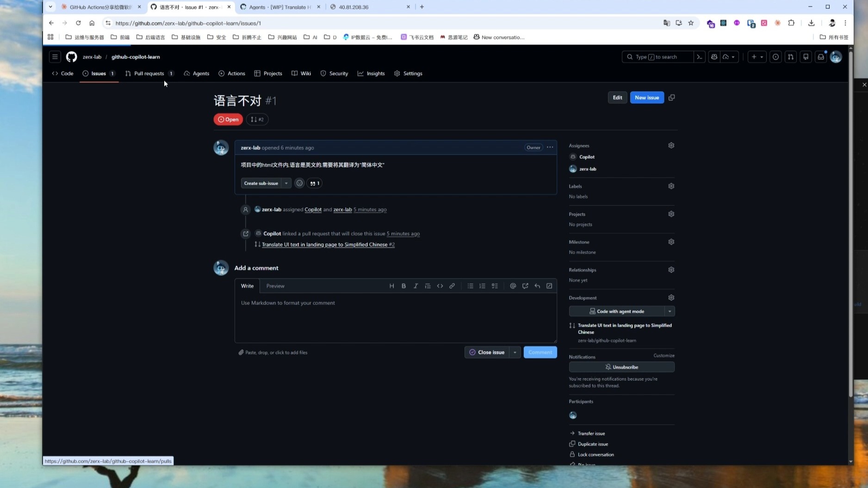868x488 pixels.
Task: Click the New issue button
Action: [646, 98]
